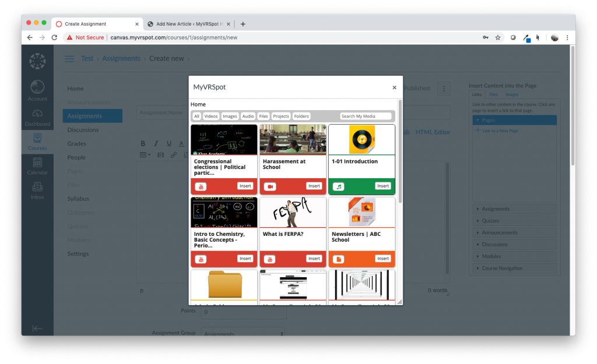The height and width of the screenshot is (364, 597).
Task: Collapse the global navigation sidebar
Action: coord(37,328)
